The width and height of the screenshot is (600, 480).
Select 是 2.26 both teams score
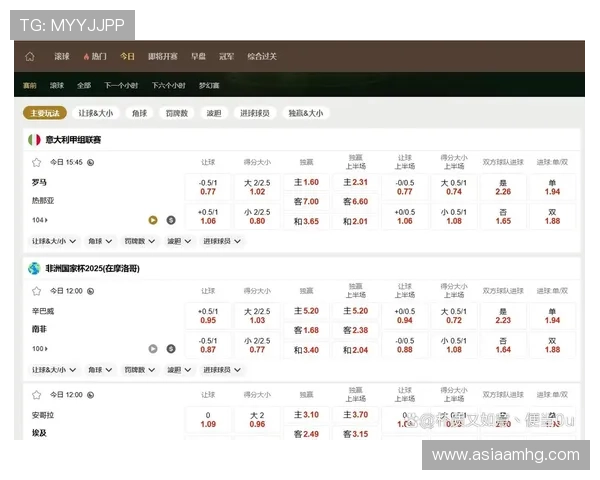pyautogui.click(x=503, y=187)
